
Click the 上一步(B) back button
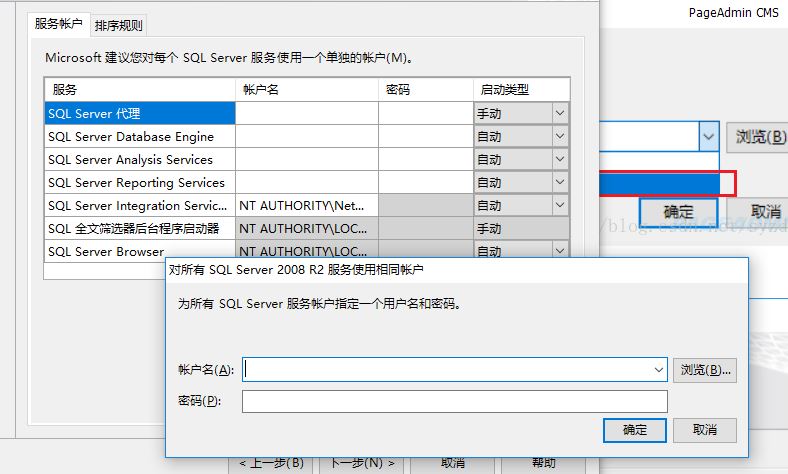[x=272, y=463]
